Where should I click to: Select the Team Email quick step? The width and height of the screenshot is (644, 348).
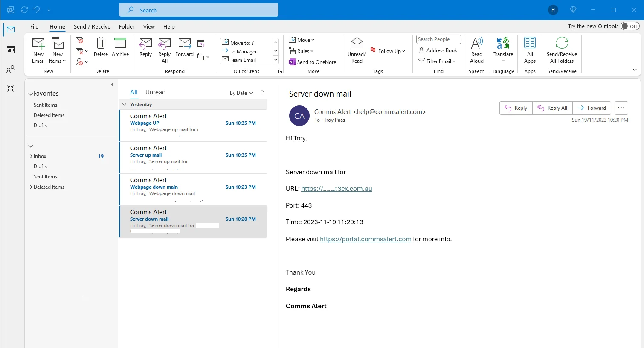[246, 60]
